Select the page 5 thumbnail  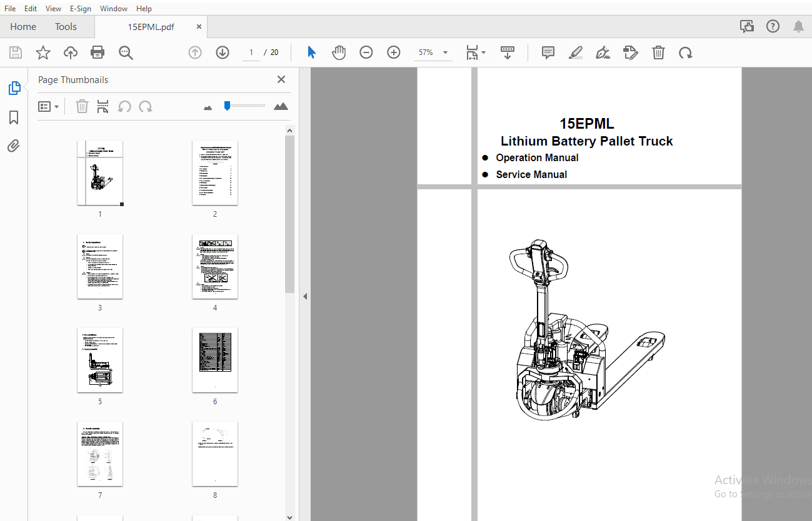point(100,360)
